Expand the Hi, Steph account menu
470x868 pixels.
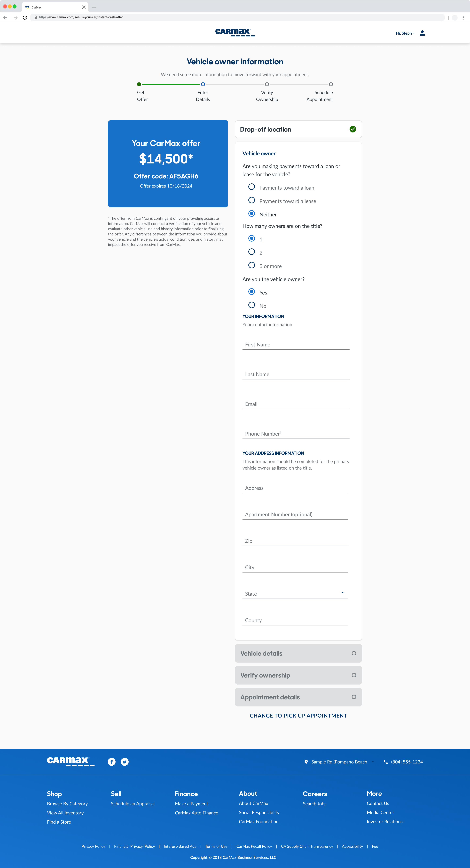(405, 33)
